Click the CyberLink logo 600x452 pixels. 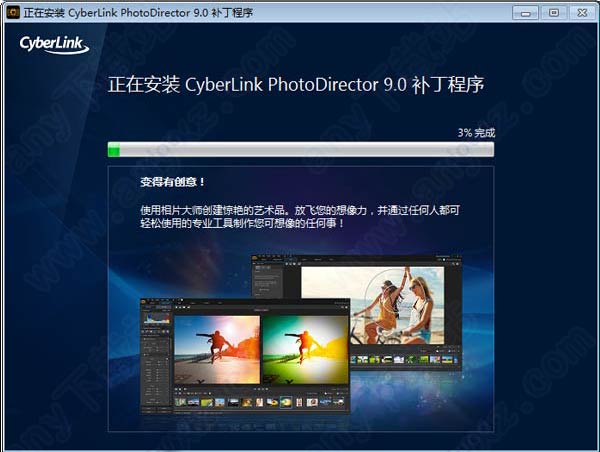coord(54,44)
